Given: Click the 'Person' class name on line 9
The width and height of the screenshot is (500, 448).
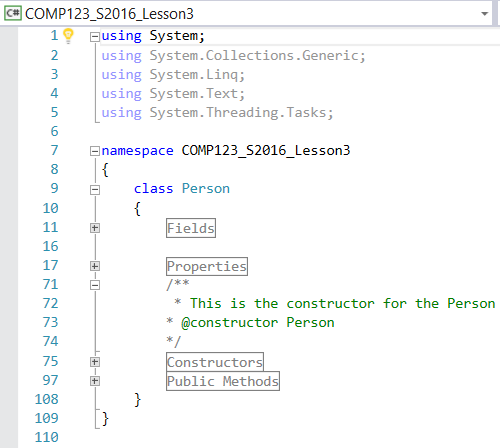Looking at the screenshot, I should 206,189.
